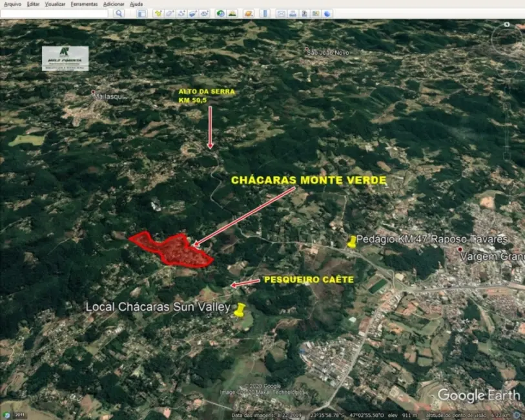Viewport: 525px width, 420px height.
Task: Toggle the sidebar panel
Action: pyautogui.click(x=142, y=13)
